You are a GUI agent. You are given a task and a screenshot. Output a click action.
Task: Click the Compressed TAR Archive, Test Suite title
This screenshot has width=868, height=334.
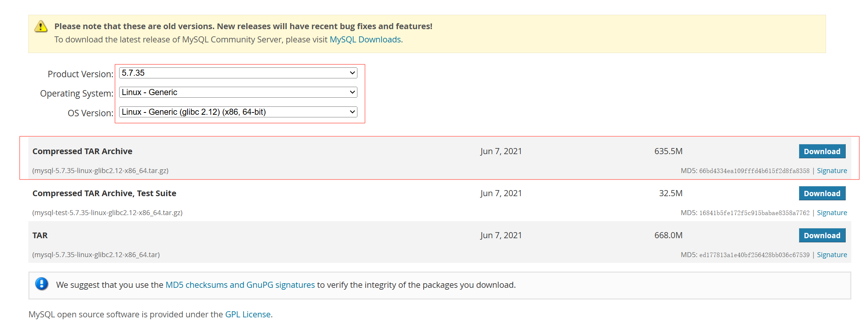(104, 193)
